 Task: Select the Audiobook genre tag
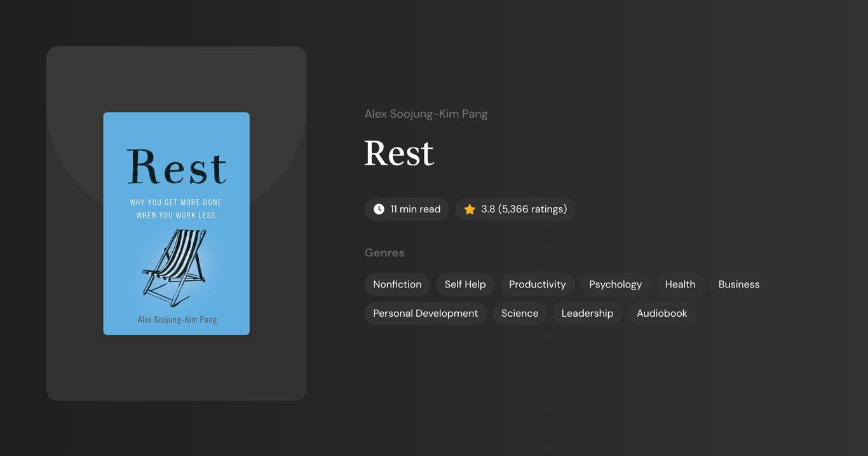click(x=662, y=314)
